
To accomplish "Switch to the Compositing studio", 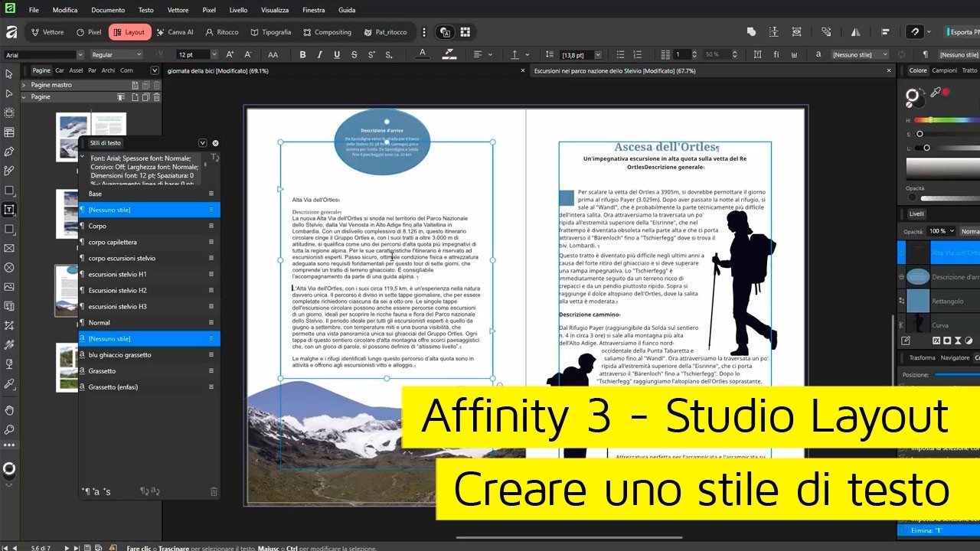I will (327, 32).
